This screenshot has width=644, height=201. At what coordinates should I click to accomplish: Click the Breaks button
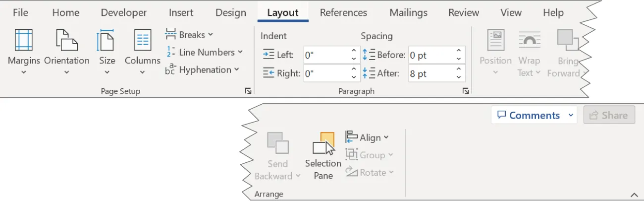(189, 35)
